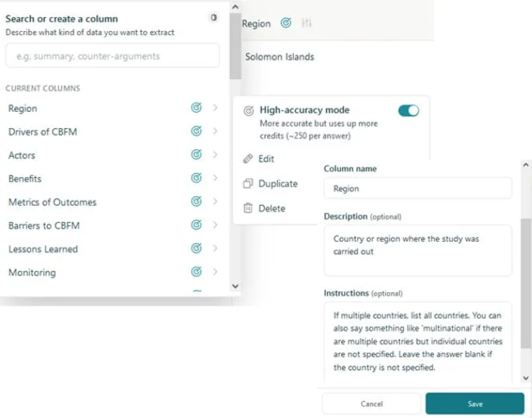Image resolution: width=532 pixels, height=418 pixels.
Task: Click the target icon beside Drivers of CBFM
Action: click(196, 131)
